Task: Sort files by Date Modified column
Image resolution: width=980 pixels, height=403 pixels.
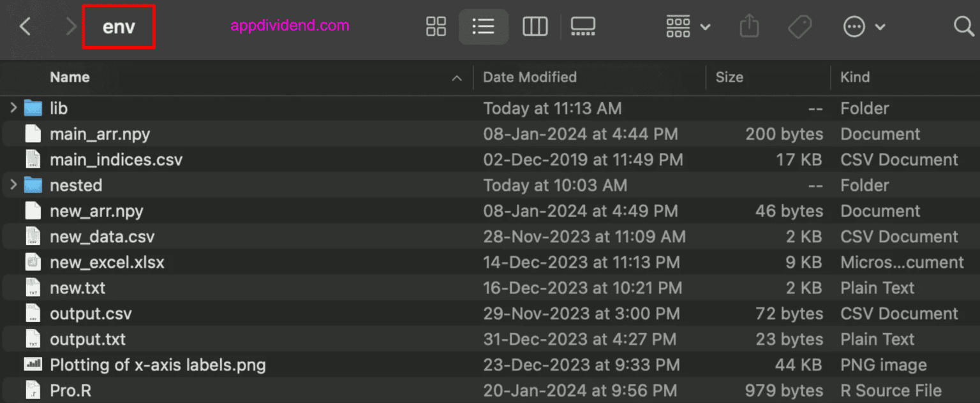Action: [530, 77]
